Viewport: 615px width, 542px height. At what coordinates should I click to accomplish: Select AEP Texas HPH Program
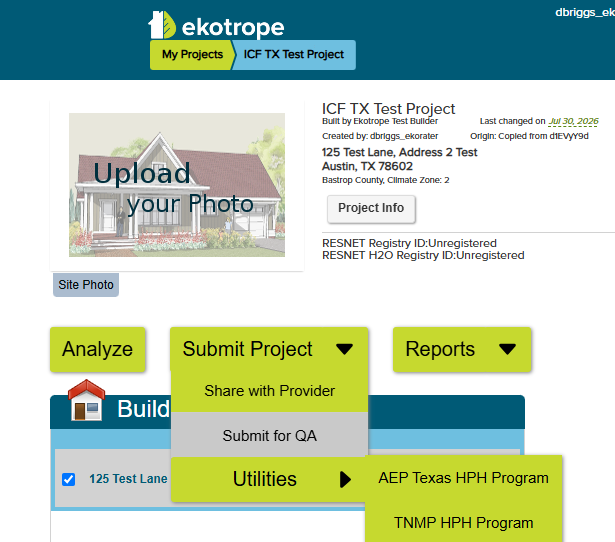[463, 478]
